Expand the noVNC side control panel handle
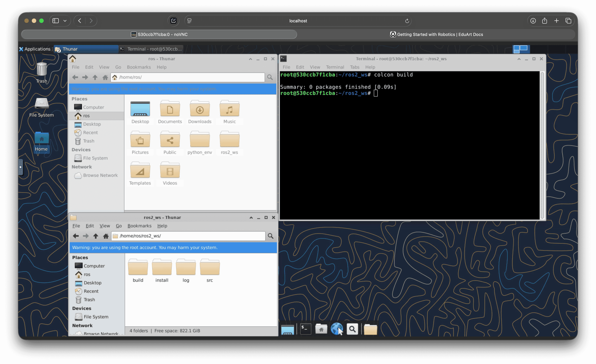 tap(21, 167)
